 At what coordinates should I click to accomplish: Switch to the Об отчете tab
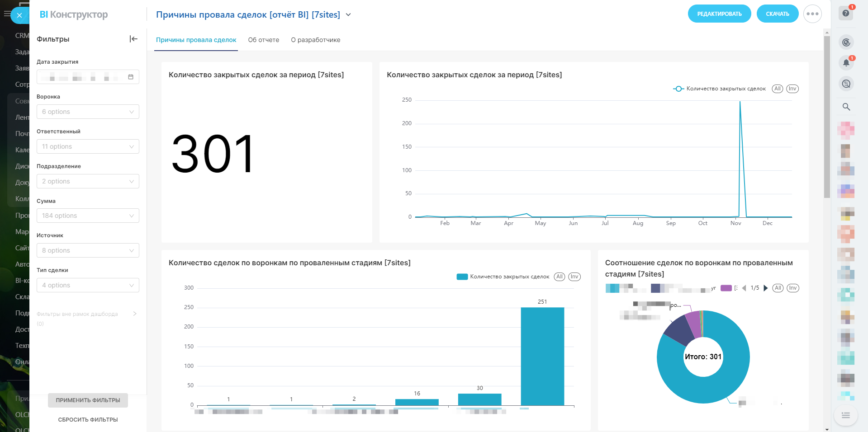(x=264, y=40)
